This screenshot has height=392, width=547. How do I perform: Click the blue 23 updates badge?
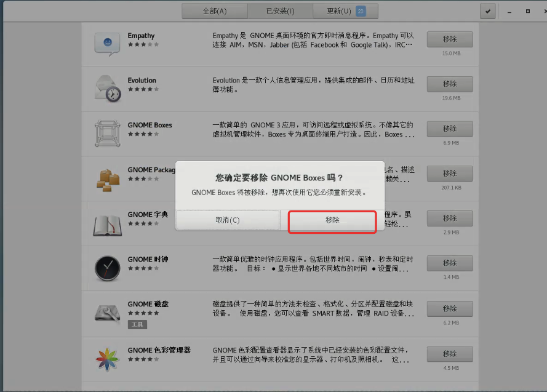coord(362,10)
